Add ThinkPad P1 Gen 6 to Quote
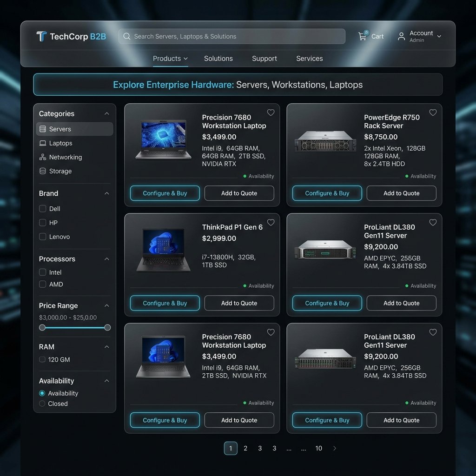The width and height of the screenshot is (476, 476). click(239, 303)
